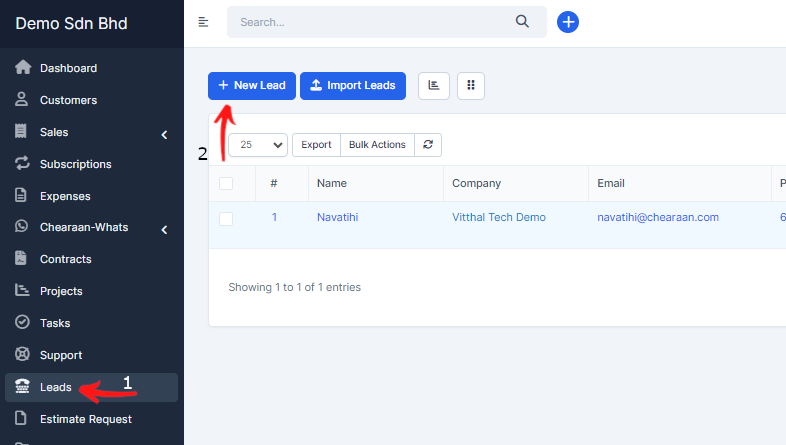Tick the select-all checkbox in table header

coord(226,183)
